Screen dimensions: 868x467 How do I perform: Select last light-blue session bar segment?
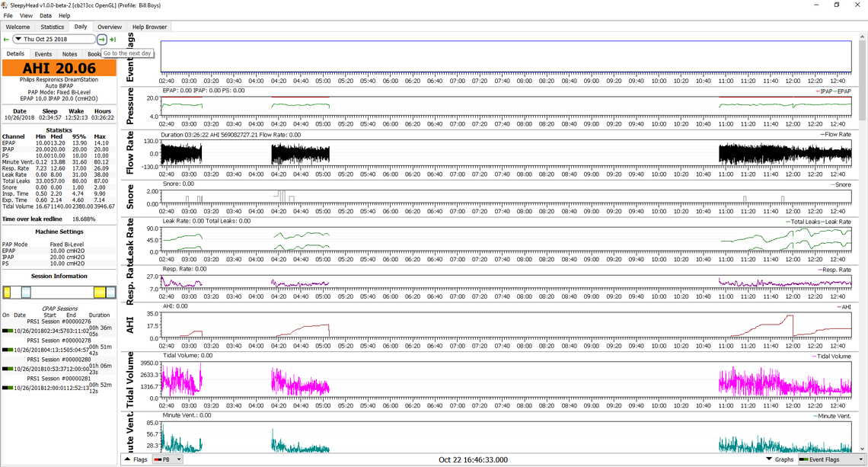click(111, 292)
